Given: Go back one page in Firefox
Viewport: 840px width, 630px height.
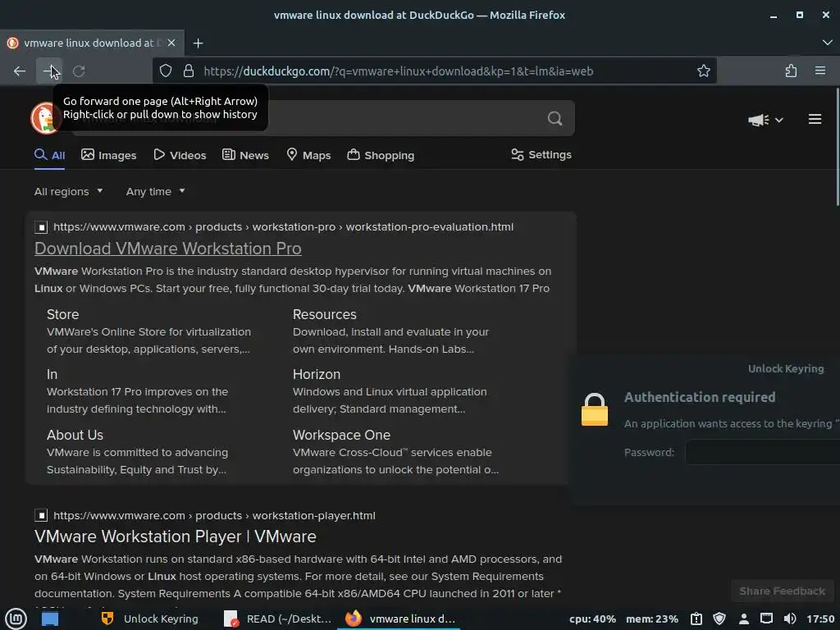Looking at the screenshot, I should pos(20,71).
